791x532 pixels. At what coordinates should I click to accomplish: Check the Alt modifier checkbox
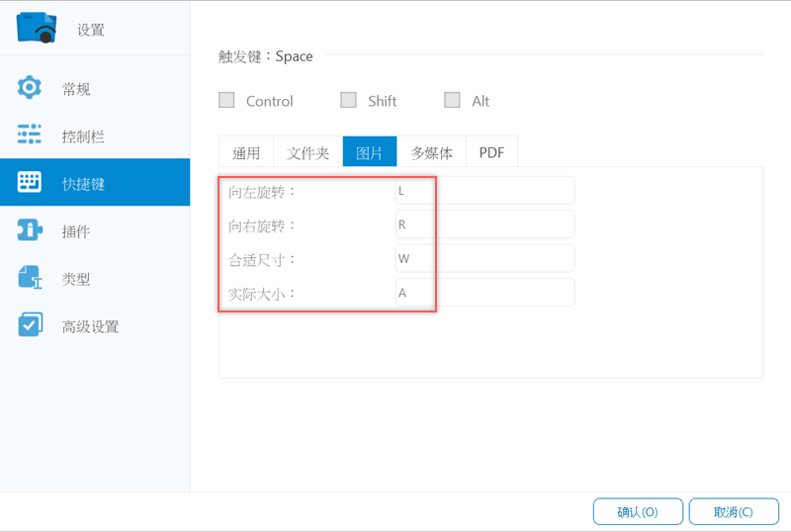pos(452,100)
